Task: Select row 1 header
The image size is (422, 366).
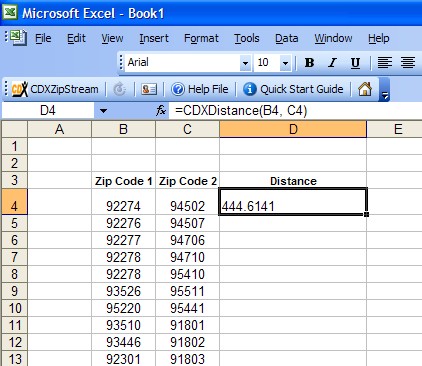Action: click(14, 146)
